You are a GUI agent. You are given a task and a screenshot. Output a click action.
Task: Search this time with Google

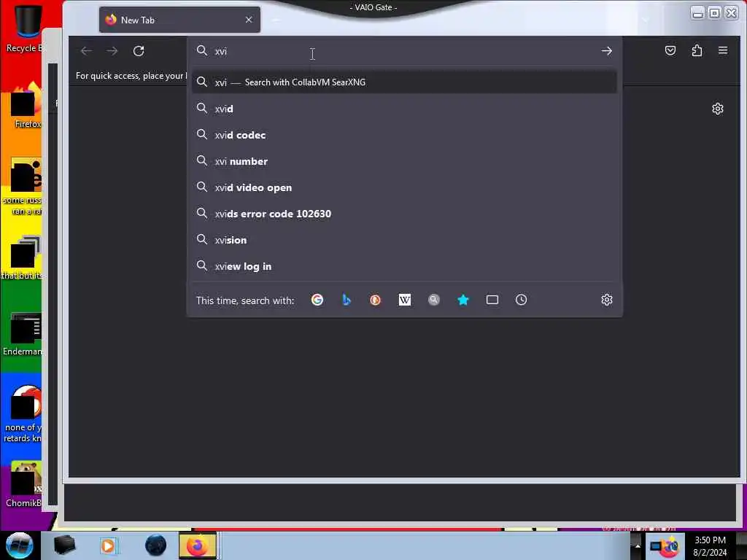(317, 300)
